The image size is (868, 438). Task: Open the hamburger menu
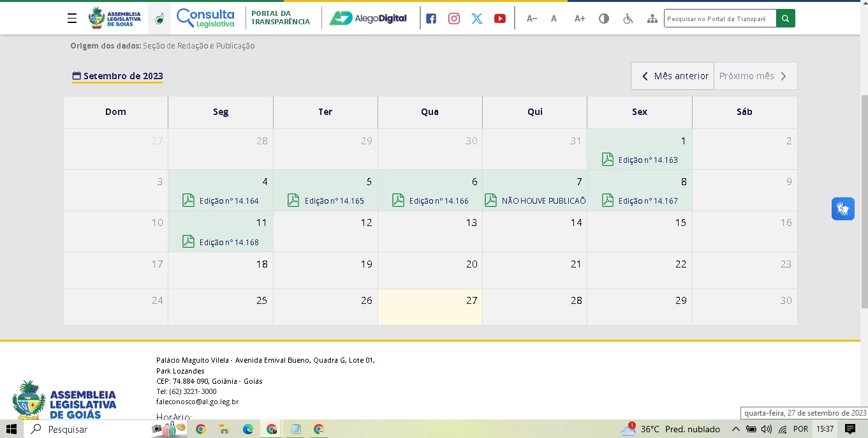coord(72,19)
